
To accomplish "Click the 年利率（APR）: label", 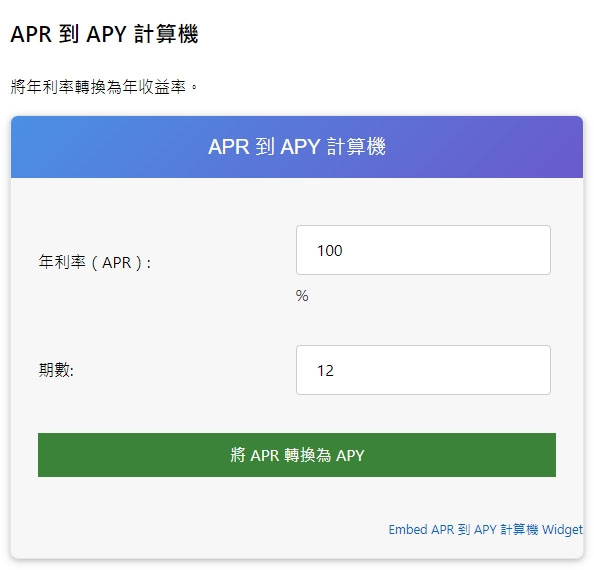I will tap(95, 262).
